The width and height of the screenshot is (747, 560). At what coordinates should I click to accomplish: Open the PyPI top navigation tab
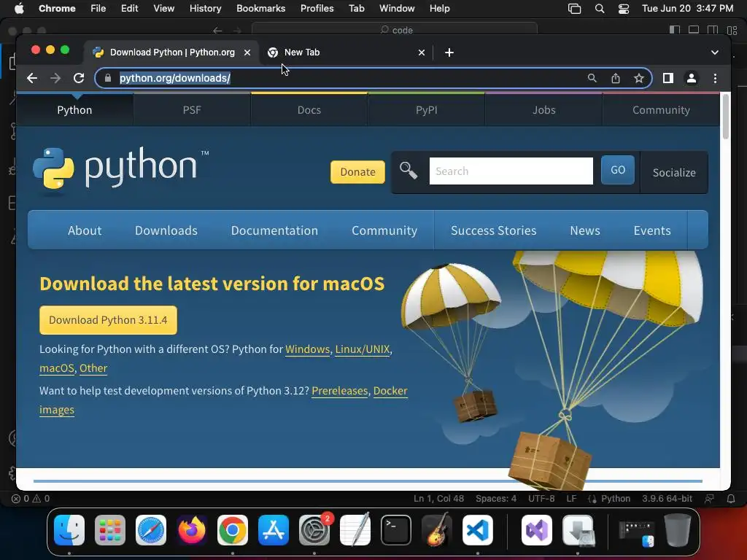click(x=426, y=110)
